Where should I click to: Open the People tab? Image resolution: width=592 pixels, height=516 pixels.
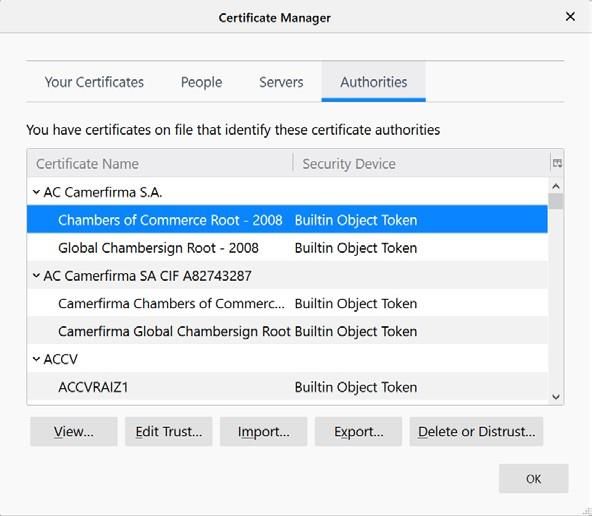coord(202,82)
